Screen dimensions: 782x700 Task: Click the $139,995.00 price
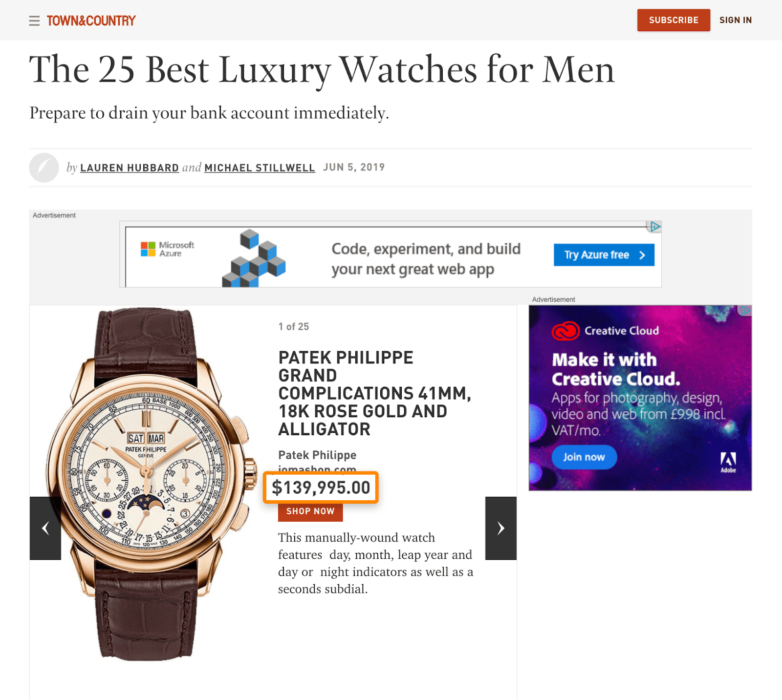(321, 488)
